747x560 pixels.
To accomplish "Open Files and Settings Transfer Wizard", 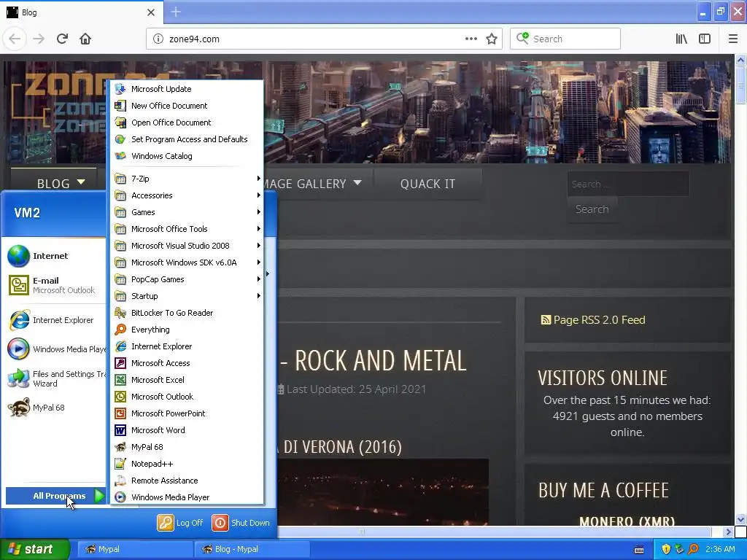I will [55, 378].
